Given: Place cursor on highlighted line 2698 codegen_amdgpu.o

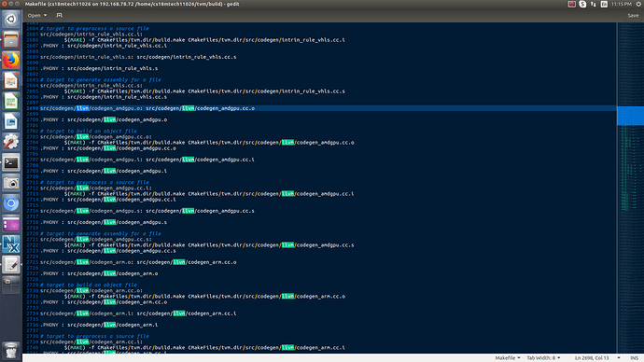Looking at the screenshot, I should 147,108.
